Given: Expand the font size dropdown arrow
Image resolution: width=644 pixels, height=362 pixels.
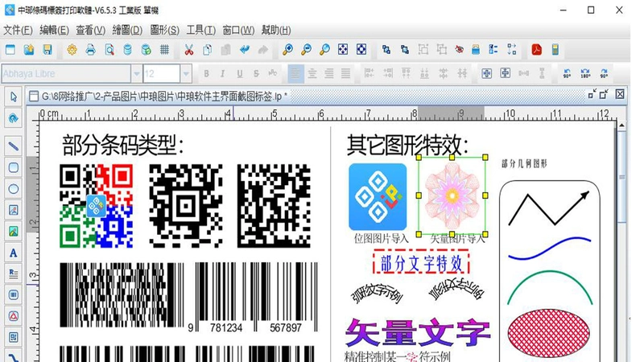Looking at the screenshot, I should 186,74.
